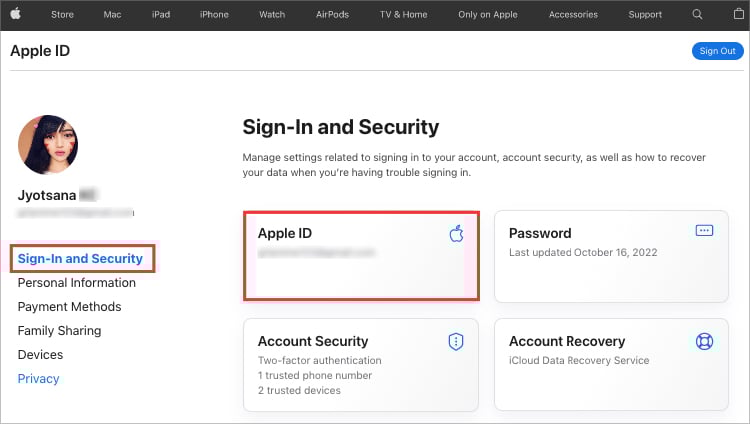Viewport: 750px width, 424px height.
Task: Go to Payment Methods
Action: coord(69,307)
